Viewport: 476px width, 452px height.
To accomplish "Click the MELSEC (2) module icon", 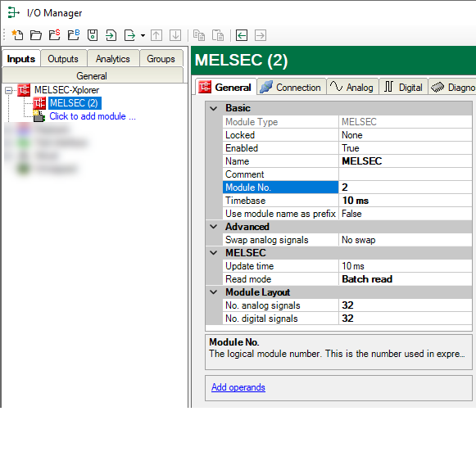I will point(39,103).
